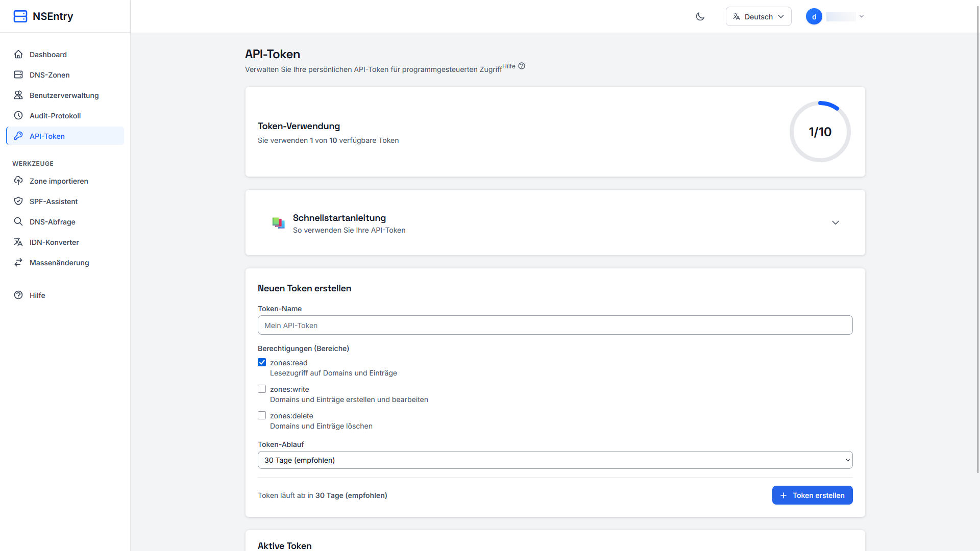This screenshot has width=980, height=551.
Task: Click the 'Aktive Token' heading
Action: 284,545
